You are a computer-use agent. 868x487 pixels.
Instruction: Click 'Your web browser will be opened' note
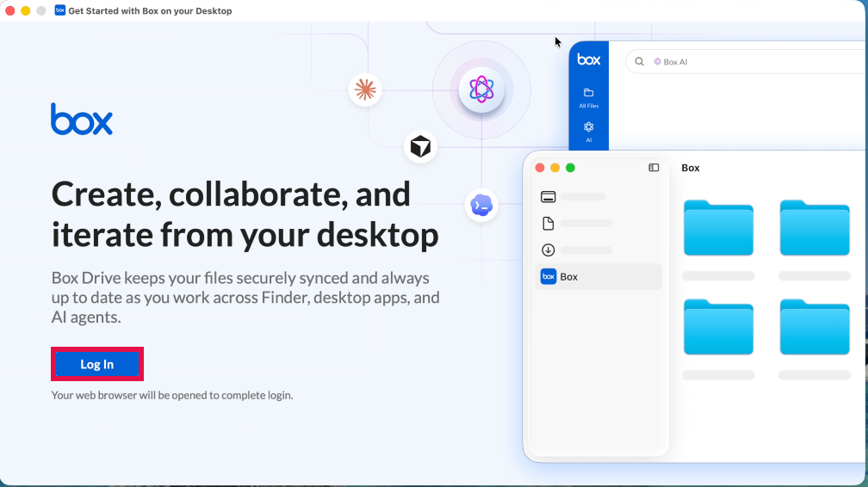[172, 395]
